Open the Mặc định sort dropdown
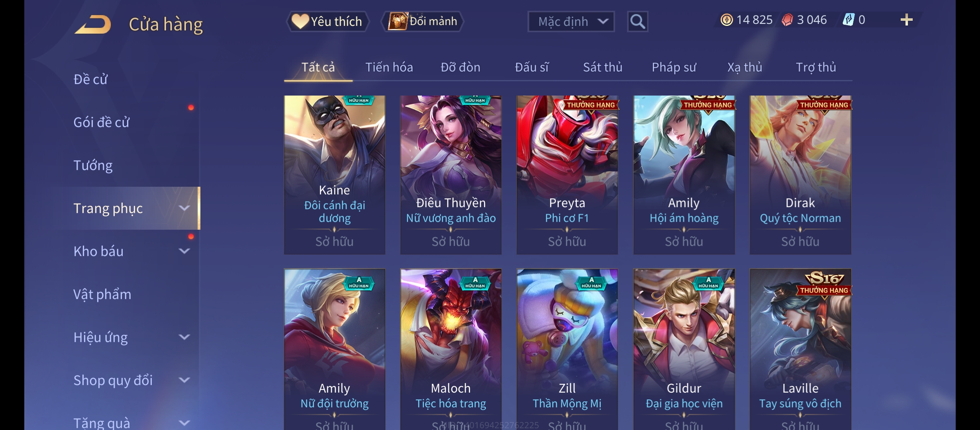The height and width of the screenshot is (430, 980). click(571, 21)
